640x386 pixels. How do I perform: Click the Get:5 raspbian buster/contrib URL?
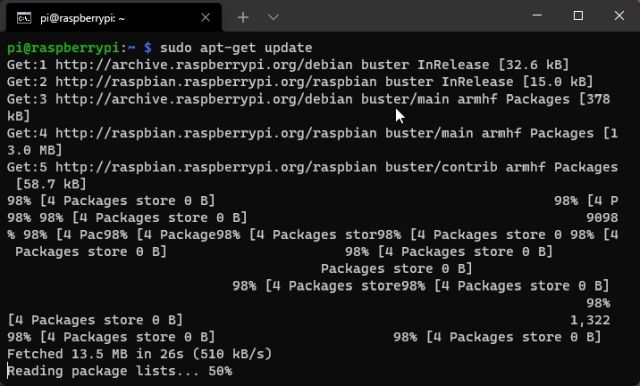click(x=276, y=167)
